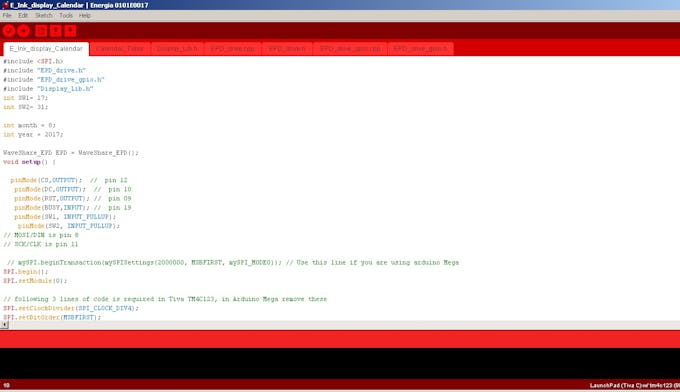Select the E_Ink_display_Calendar tab
Image resolution: width=680 pixels, height=392 pixels.
(46, 49)
